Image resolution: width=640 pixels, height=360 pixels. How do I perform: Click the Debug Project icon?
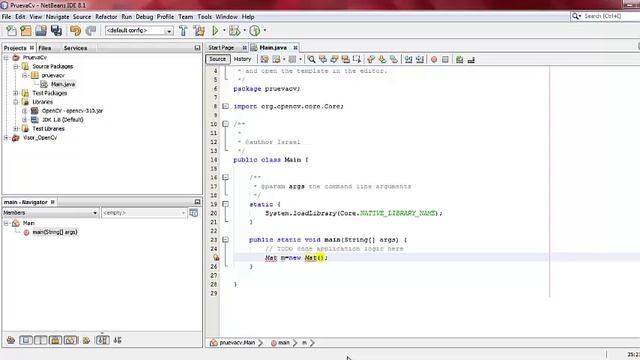point(234,31)
